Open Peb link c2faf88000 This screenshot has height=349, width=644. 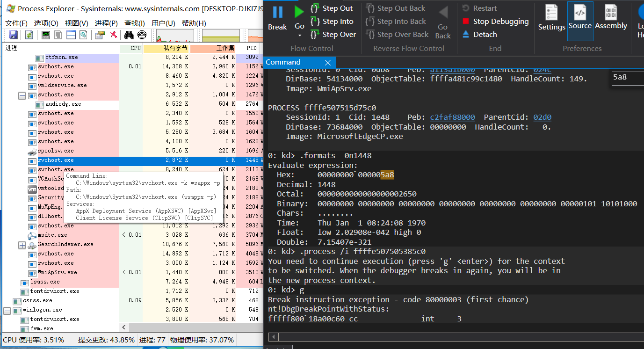pyautogui.click(x=452, y=117)
